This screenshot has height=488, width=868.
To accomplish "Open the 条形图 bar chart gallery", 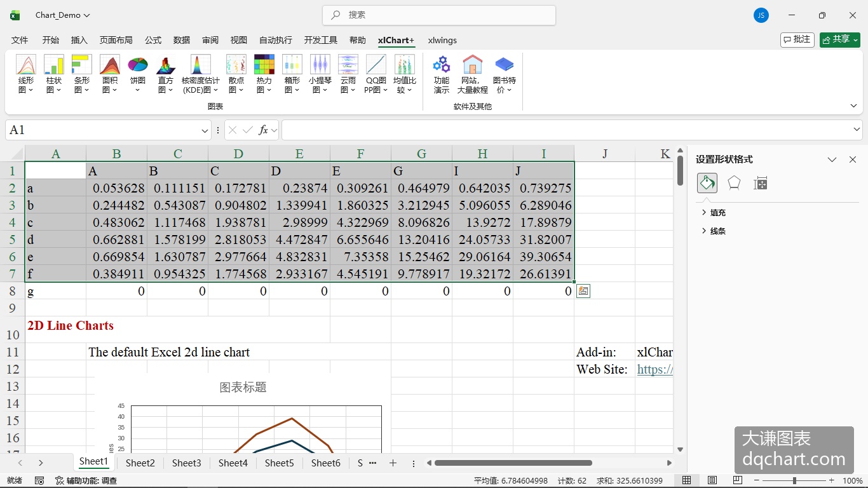I will pos(82,74).
